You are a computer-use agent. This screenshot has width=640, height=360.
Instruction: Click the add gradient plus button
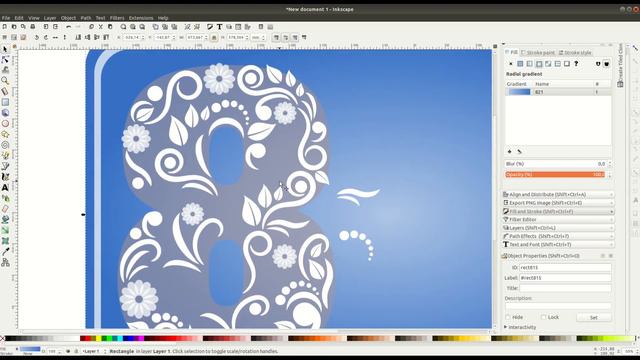(x=509, y=151)
